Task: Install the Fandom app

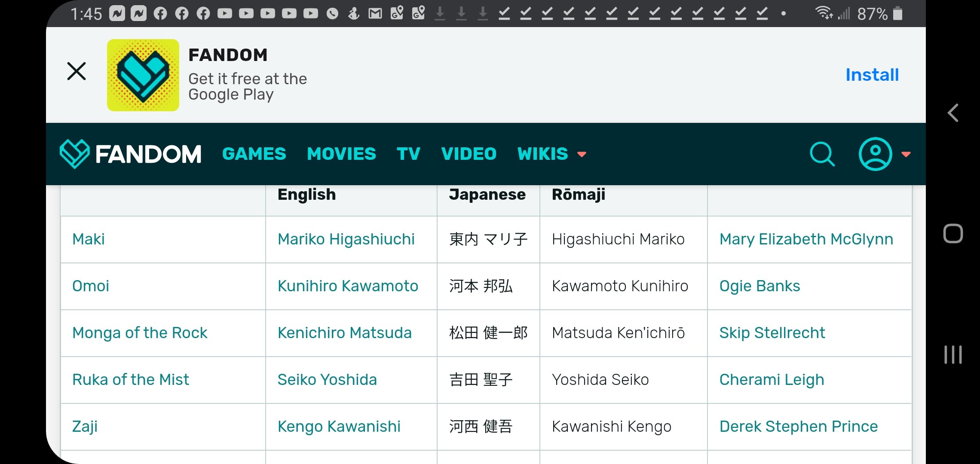Action: pyautogui.click(x=872, y=75)
